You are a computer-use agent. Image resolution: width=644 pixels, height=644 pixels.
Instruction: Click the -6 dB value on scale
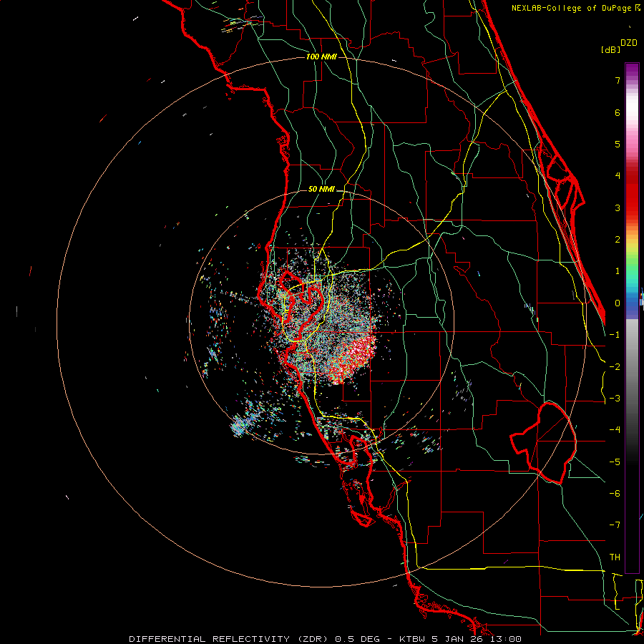pyautogui.click(x=615, y=494)
